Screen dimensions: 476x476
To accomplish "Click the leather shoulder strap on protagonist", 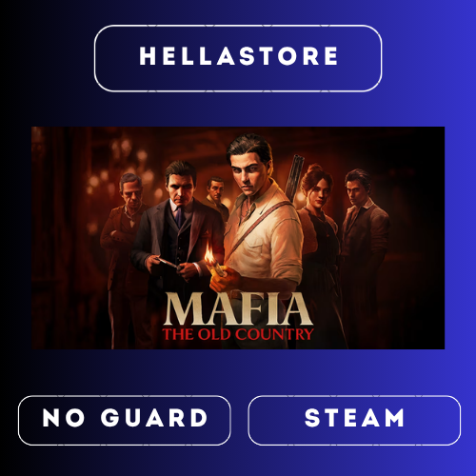I will coord(259,227).
